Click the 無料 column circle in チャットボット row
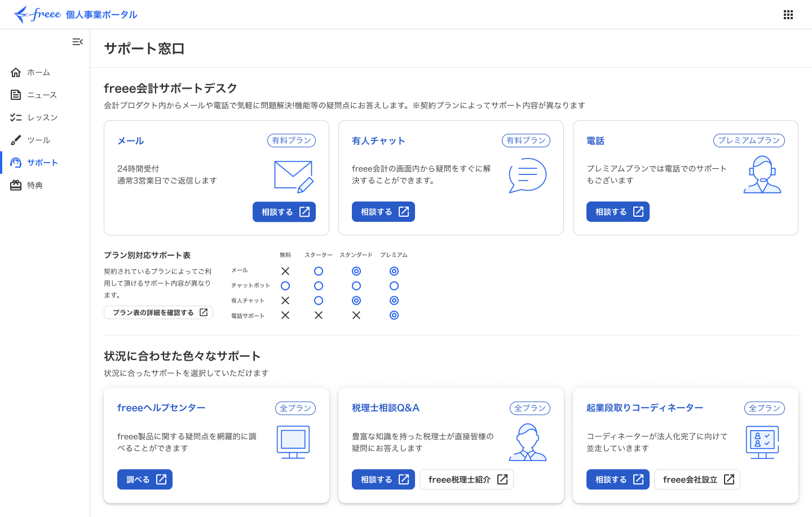Viewport: 812px width, 517px height. click(285, 286)
